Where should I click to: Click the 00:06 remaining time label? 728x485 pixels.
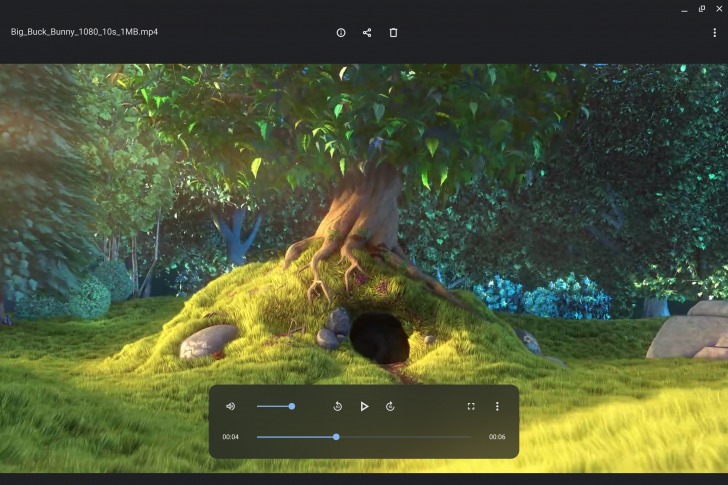pos(497,437)
